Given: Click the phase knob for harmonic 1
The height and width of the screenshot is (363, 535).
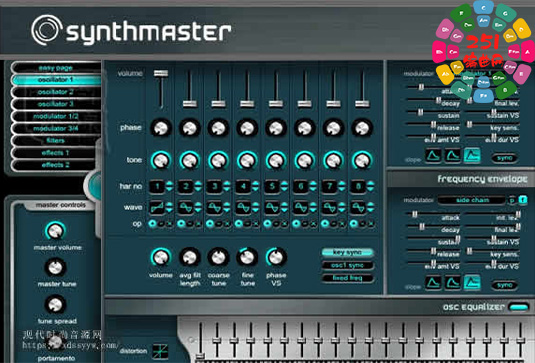Looking at the screenshot, I should 161,128.
